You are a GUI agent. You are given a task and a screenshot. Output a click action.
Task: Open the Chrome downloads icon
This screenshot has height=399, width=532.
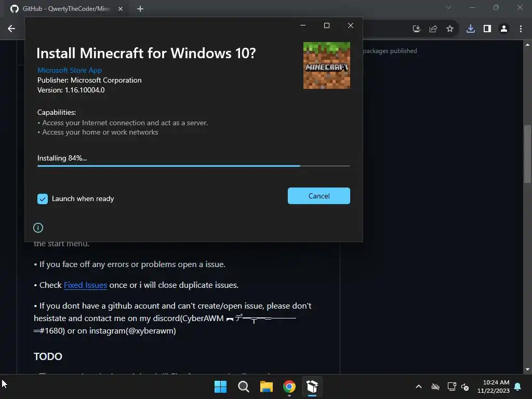coord(471,29)
